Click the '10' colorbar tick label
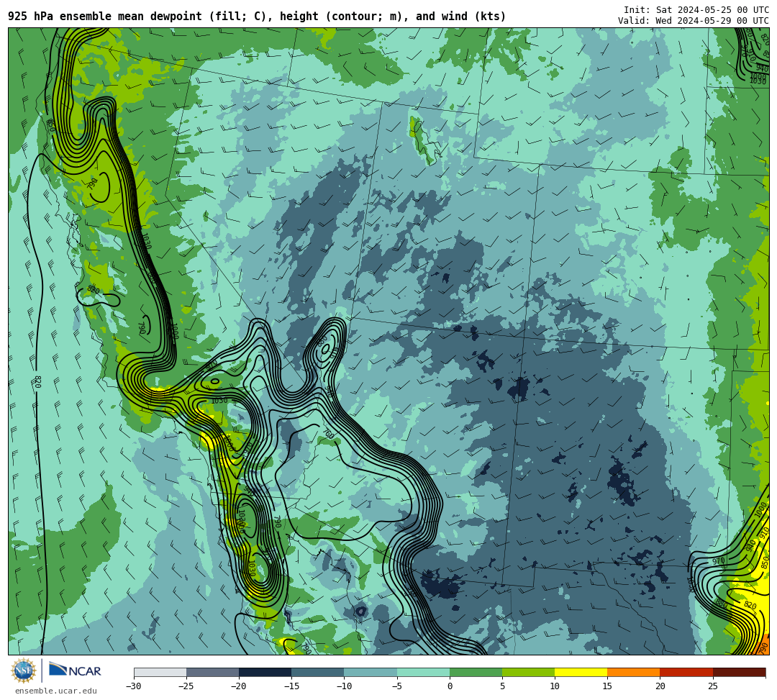Image resolution: width=777 pixels, height=700 pixels. tap(555, 686)
